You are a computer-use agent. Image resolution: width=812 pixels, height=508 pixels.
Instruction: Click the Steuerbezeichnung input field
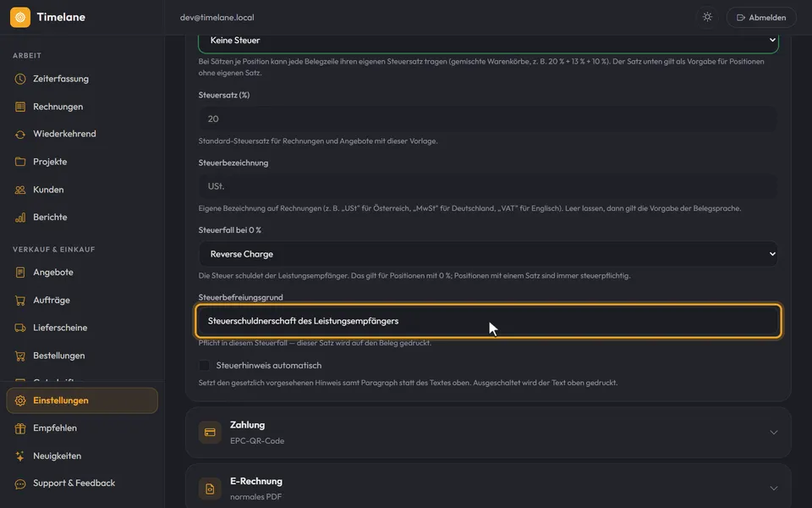click(487, 186)
